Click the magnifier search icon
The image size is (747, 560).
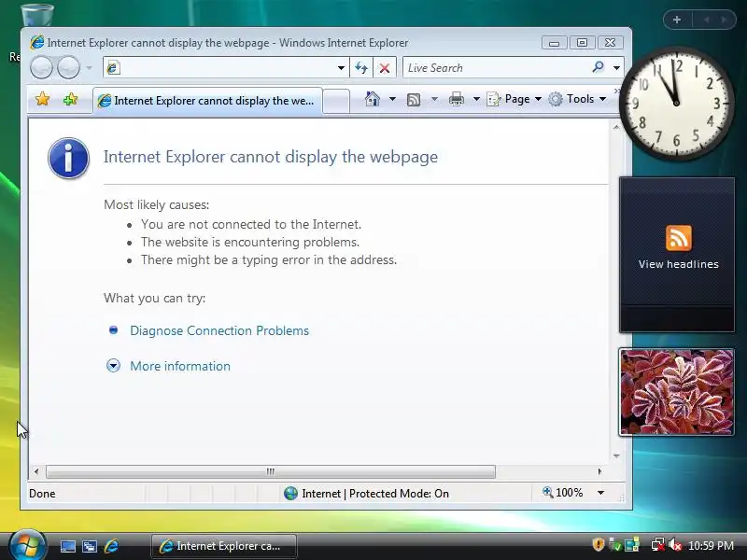[598, 67]
